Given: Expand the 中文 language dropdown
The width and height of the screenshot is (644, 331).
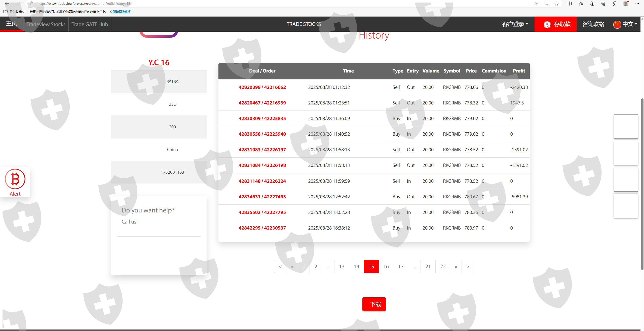Looking at the screenshot, I should (625, 24).
